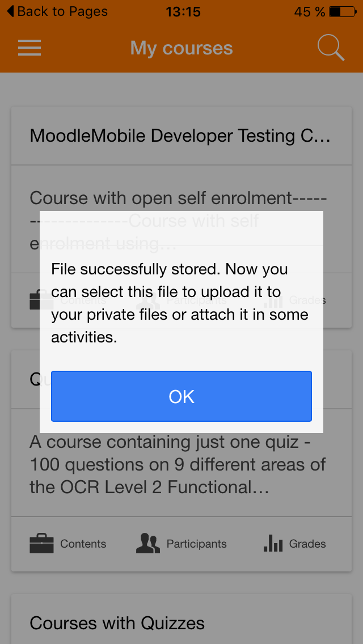Click the bar chart icon beside Grades
Screen dimensions: 363x644
click(273, 544)
